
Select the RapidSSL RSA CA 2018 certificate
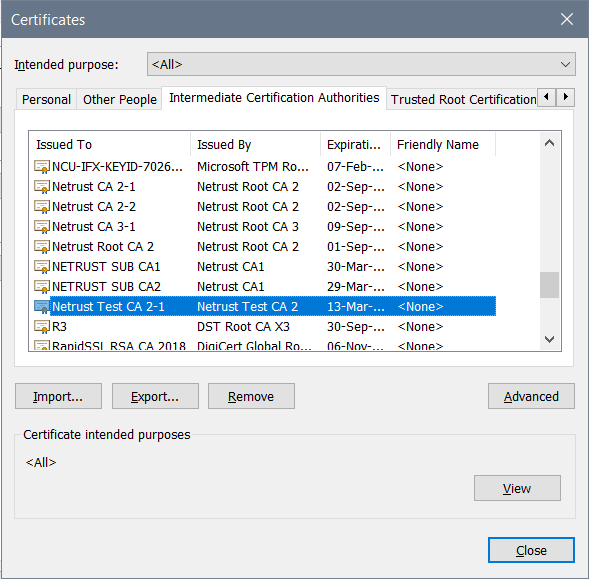pos(119,345)
